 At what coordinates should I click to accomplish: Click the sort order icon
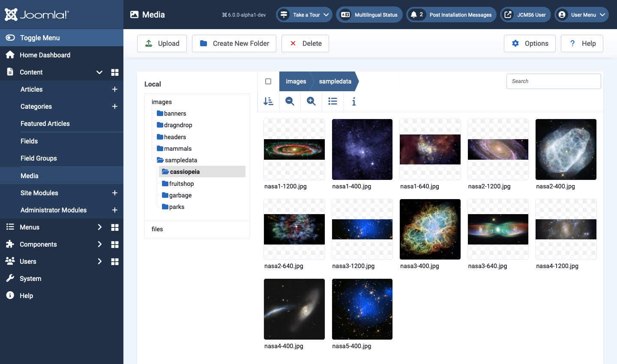pyautogui.click(x=269, y=101)
